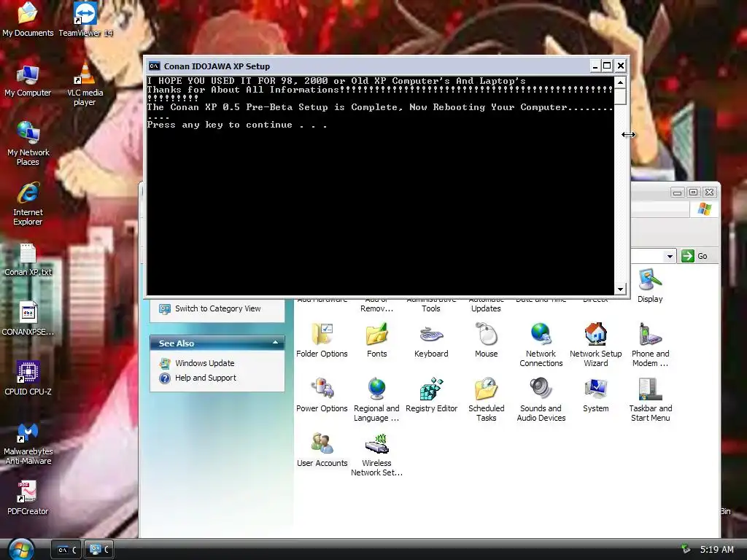Open Wireless Network Setup icon
Screen dimensions: 747x560
(376, 454)
